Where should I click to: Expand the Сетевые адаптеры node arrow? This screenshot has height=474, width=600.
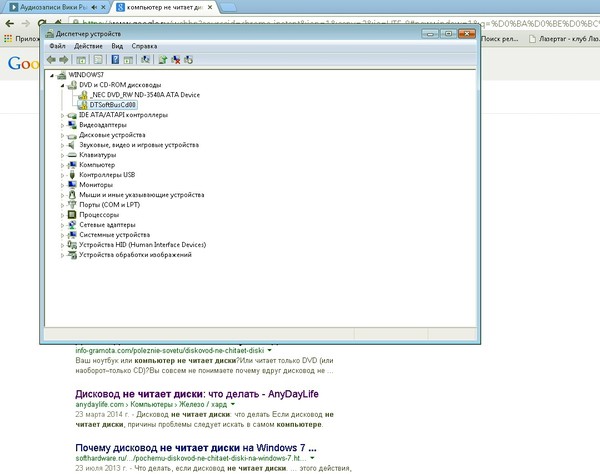(x=62, y=225)
